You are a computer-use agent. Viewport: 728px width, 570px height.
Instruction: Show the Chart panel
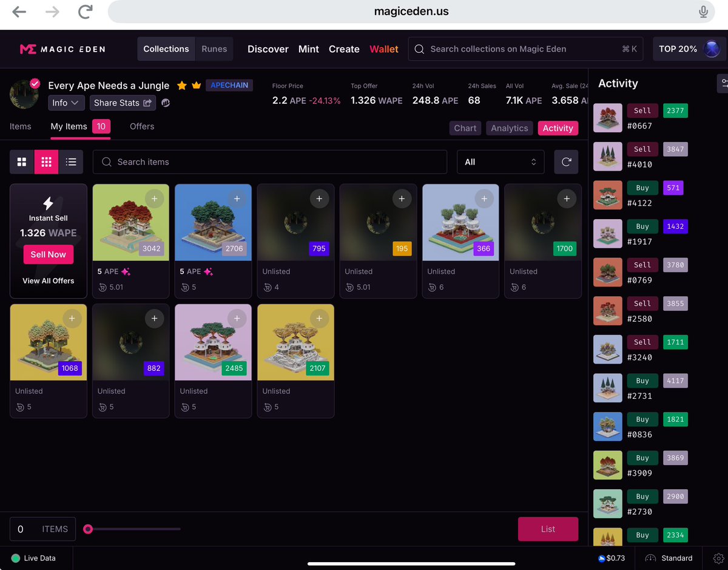coord(465,128)
